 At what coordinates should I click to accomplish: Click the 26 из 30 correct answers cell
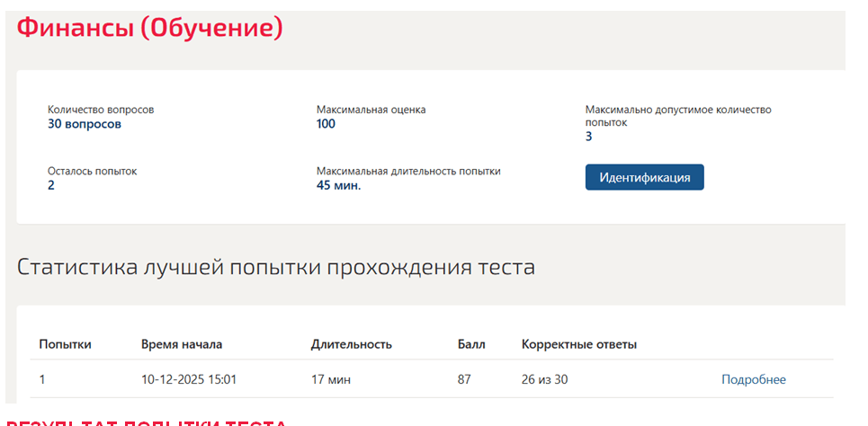point(545,379)
